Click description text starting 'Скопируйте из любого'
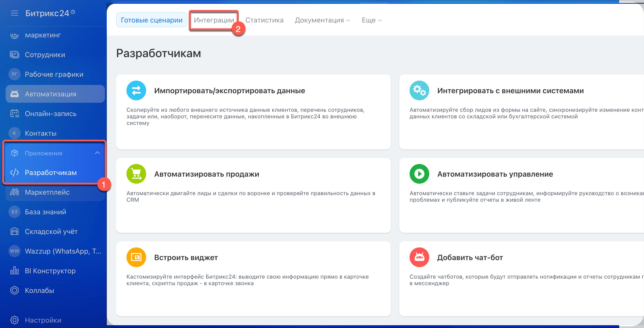Screen dimensions: 644x328 tap(245, 117)
